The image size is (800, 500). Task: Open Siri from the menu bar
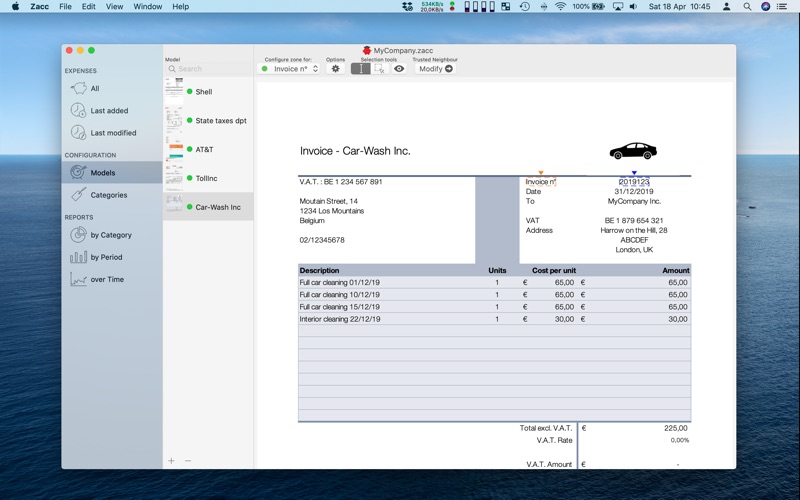(x=765, y=6)
